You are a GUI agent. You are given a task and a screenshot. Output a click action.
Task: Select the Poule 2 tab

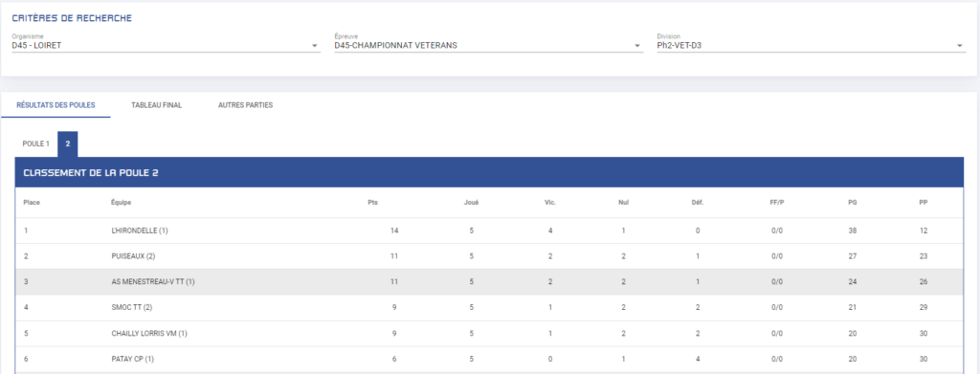(x=68, y=144)
